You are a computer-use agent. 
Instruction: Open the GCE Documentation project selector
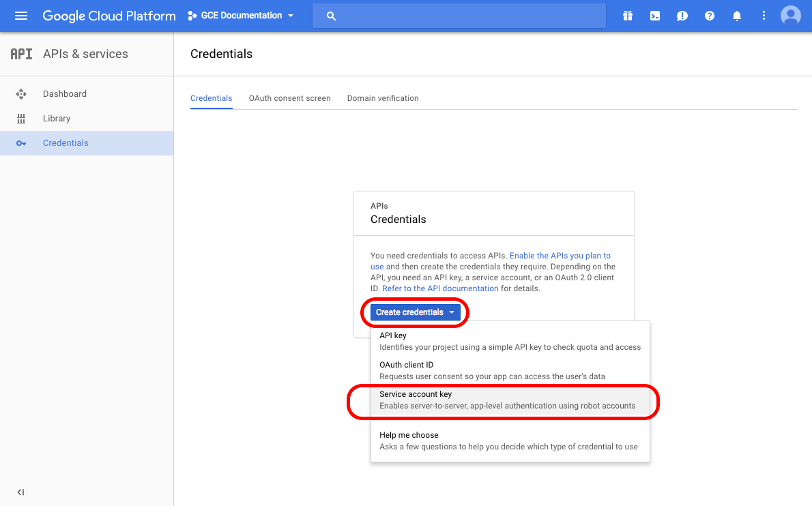(x=241, y=16)
